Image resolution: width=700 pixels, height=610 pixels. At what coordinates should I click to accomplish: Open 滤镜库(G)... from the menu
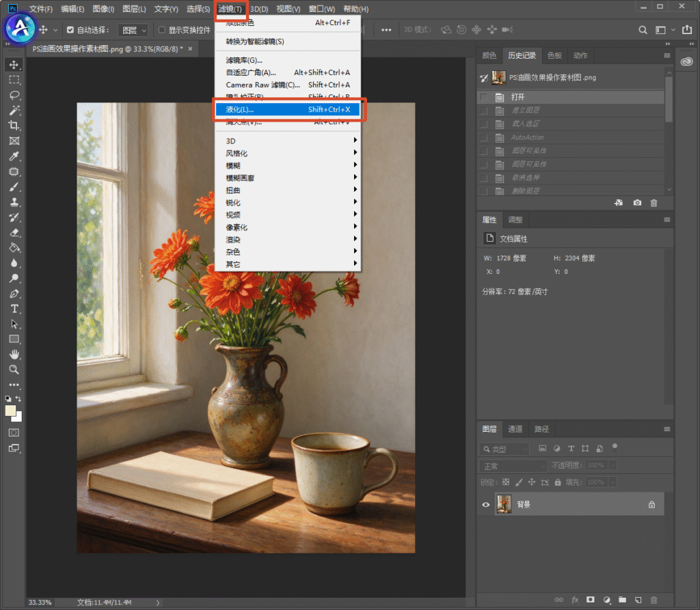[288, 60]
